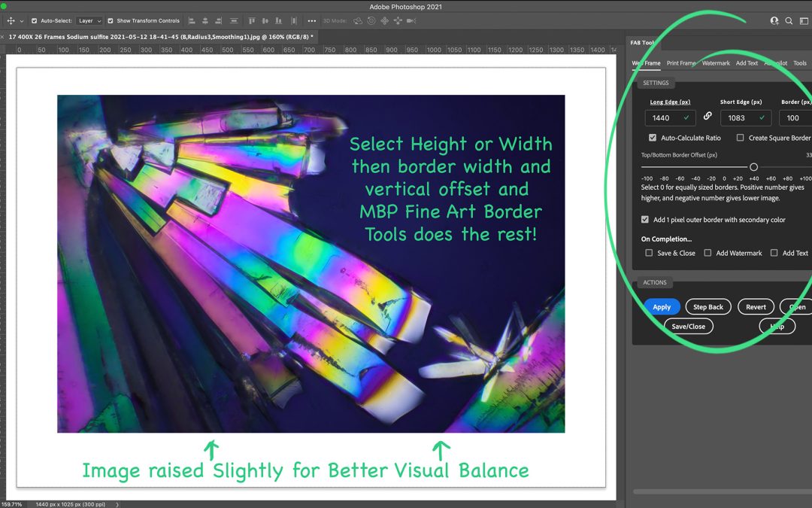Image resolution: width=812 pixels, height=508 pixels.
Task: Enable the Create Square Border checkbox
Action: (741, 138)
